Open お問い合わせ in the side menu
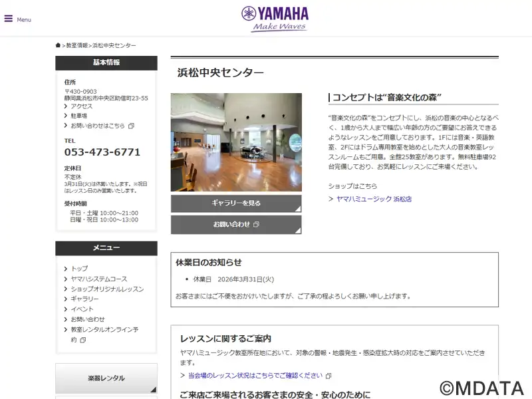Viewport: 532px width, 399px height. tap(88, 319)
